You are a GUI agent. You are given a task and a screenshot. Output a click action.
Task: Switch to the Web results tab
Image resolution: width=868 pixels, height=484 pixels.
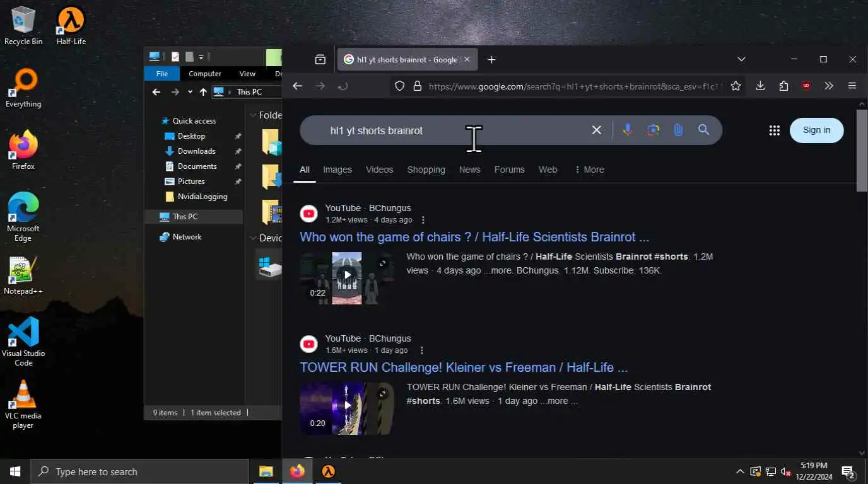coord(548,170)
